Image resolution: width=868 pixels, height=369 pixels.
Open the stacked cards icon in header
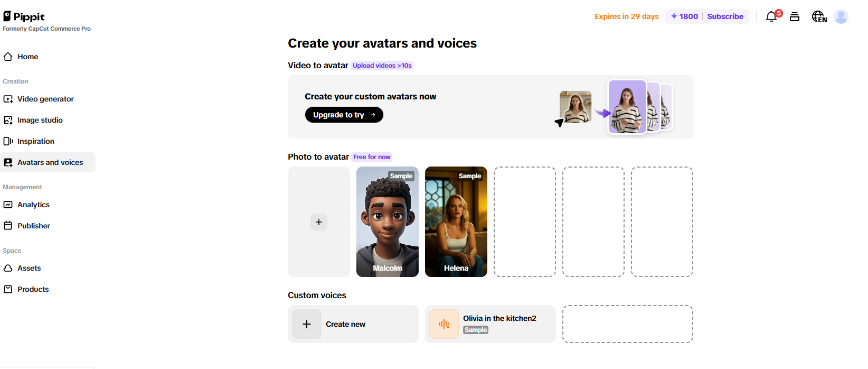pyautogui.click(x=795, y=17)
